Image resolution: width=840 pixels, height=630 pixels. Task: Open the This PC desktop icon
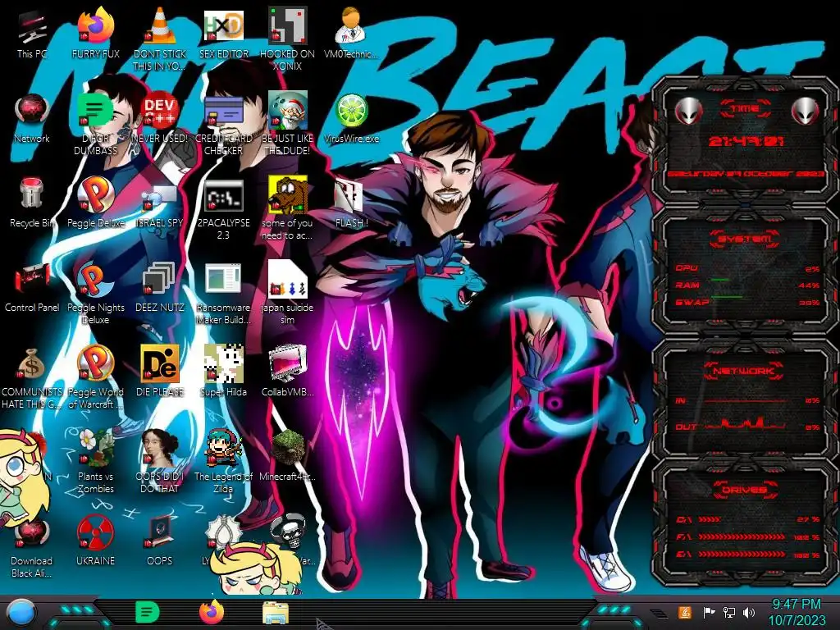pyautogui.click(x=32, y=34)
